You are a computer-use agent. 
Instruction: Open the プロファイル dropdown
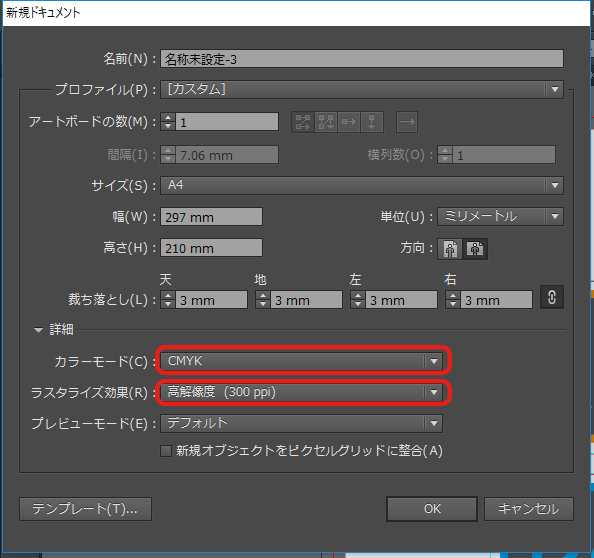362,89
